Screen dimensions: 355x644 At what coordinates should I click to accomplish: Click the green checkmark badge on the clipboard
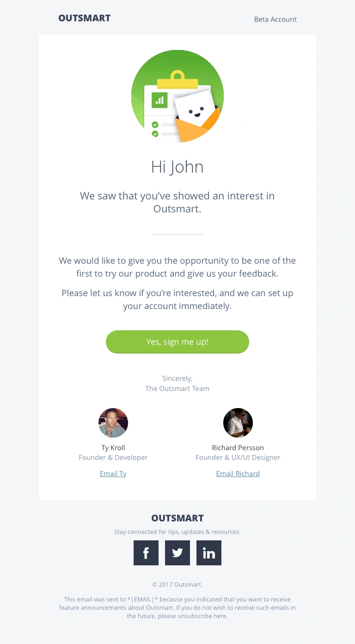click(x=154, y=124)
